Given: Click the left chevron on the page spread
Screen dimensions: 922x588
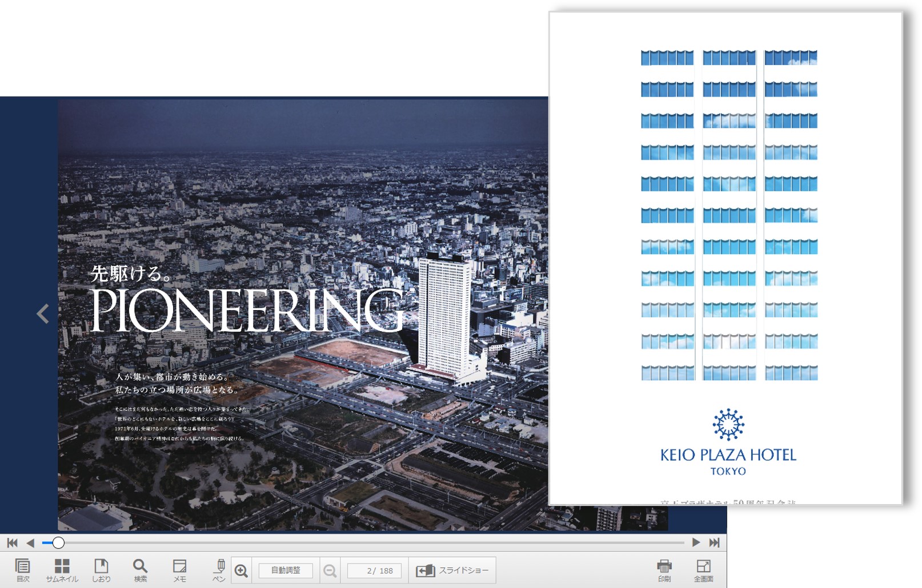Looking at the screenshot, I should (43, 313).
